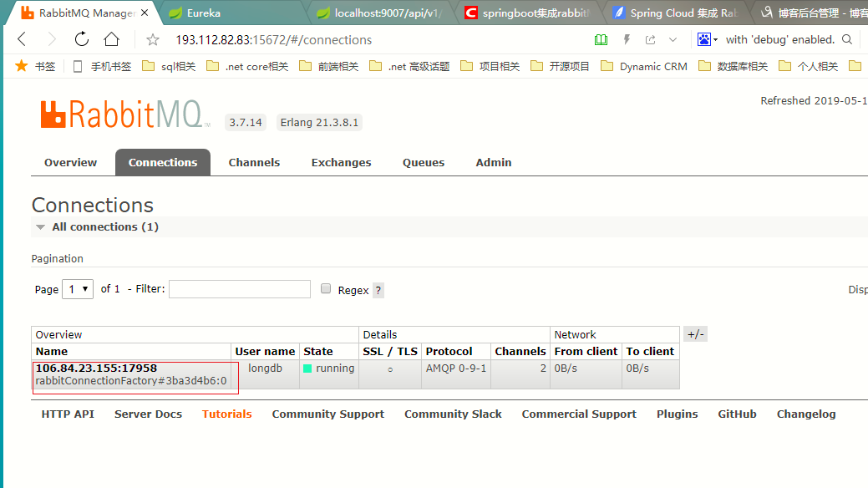Open the Exchanges tab
The image size is (868, 488).
pos(341,162)
